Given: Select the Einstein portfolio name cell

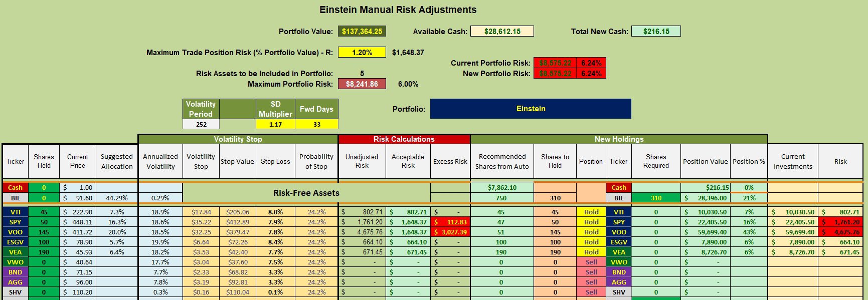Looking at the screenshot, I should [x=531, y=109].
